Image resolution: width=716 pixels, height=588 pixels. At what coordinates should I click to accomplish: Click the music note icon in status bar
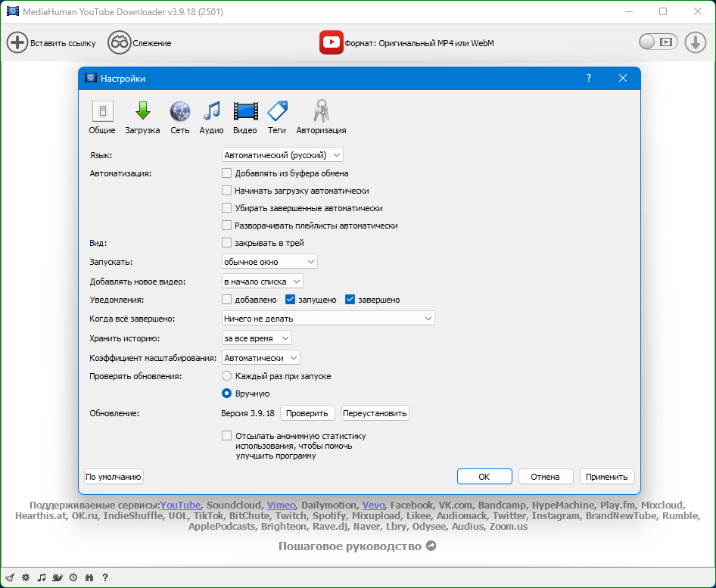tap(42, 577)
